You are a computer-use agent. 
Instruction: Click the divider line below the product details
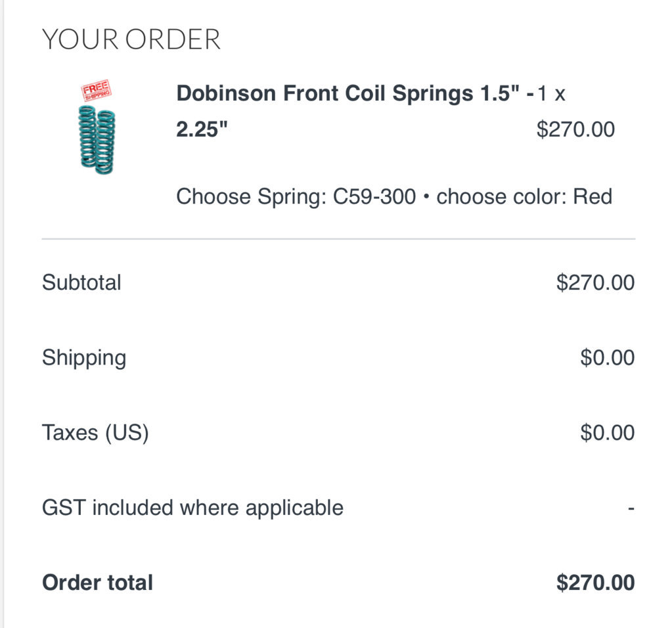338,238
